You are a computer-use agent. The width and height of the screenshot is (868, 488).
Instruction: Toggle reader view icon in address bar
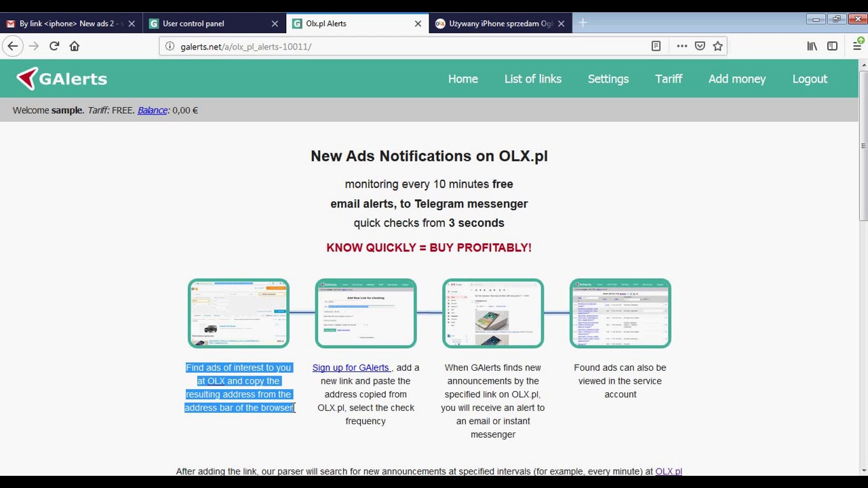click(656, 46)
